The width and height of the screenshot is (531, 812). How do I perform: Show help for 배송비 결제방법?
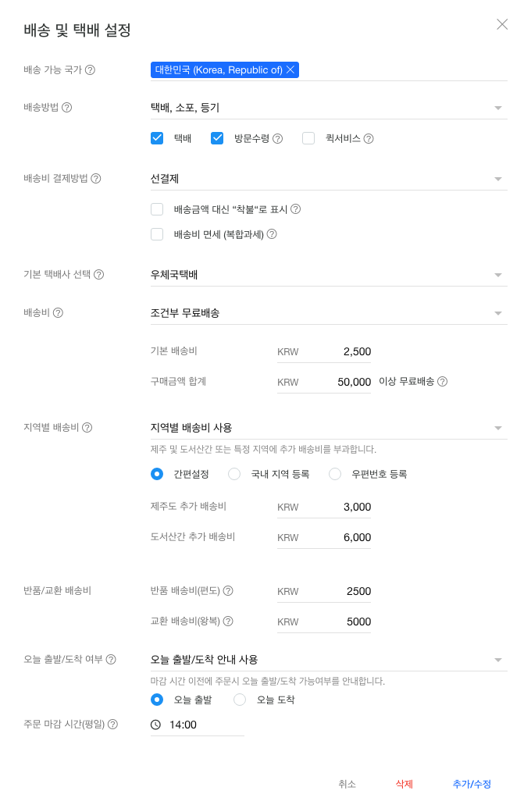[96, 179]
